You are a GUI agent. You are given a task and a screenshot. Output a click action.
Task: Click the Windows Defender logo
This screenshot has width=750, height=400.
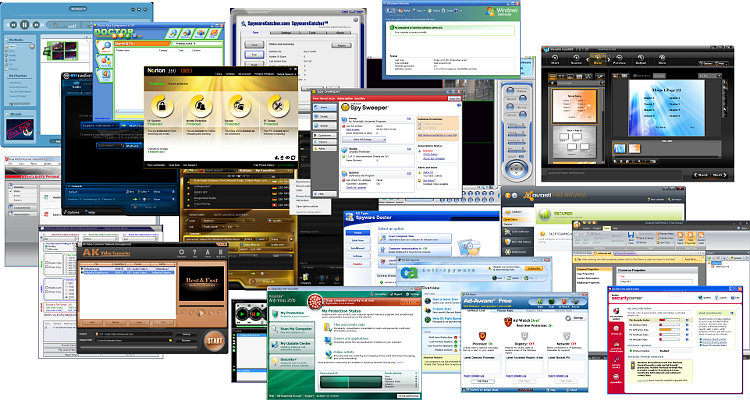[502, 11]
